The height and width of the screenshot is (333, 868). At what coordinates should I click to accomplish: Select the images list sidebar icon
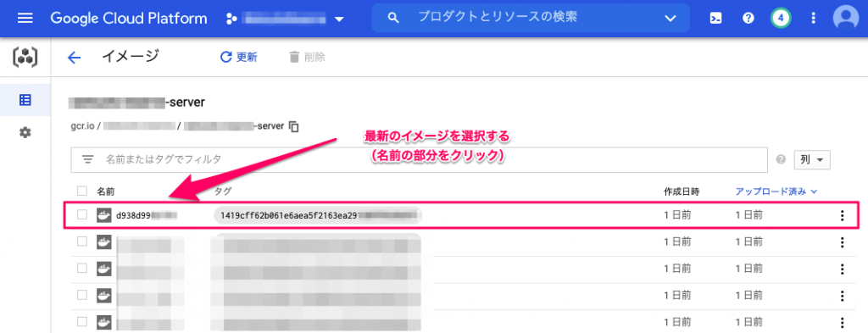[25, 100]
